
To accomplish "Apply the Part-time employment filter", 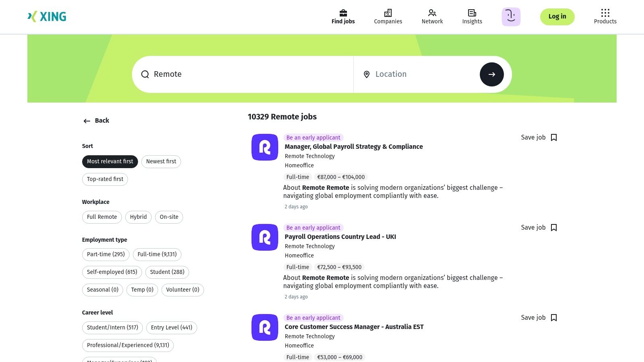I will (x=105, y=254).
